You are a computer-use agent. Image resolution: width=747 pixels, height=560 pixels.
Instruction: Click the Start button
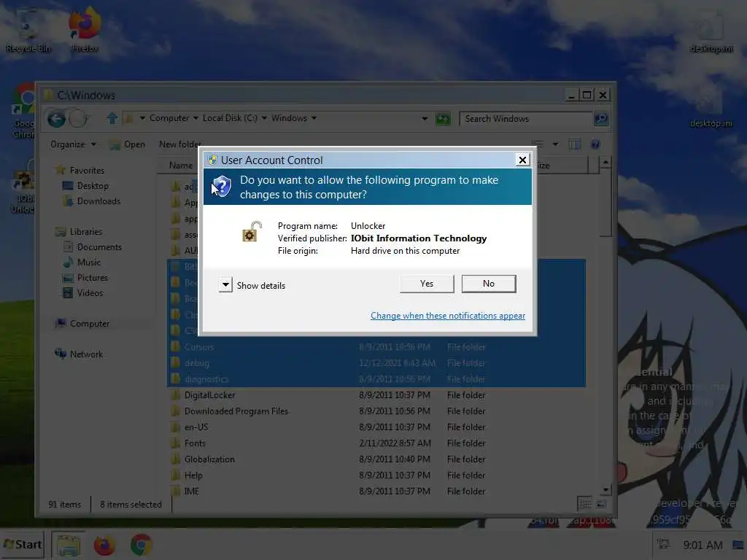point(23,544)
